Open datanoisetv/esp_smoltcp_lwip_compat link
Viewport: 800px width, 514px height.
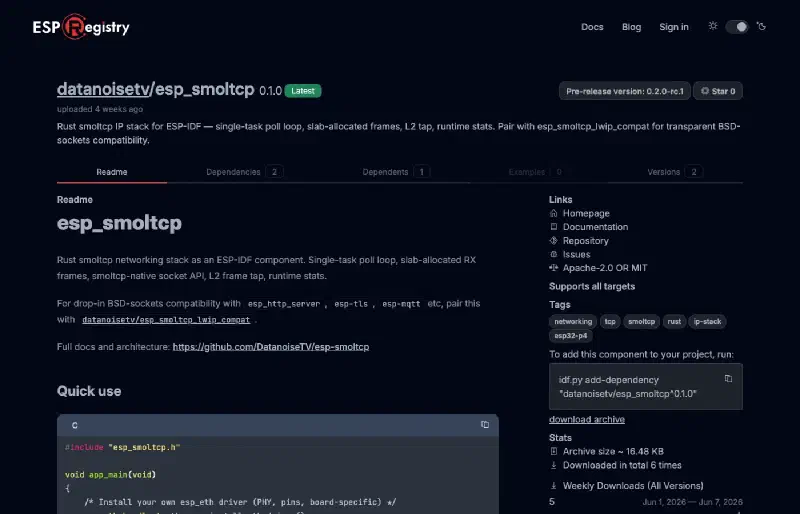(166, 320)
